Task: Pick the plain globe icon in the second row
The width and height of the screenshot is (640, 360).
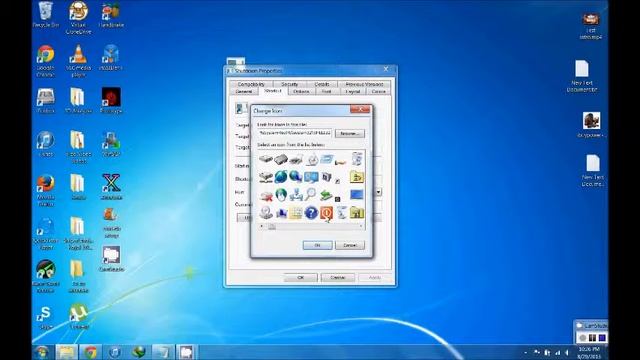Action: (x=281, y=177)
